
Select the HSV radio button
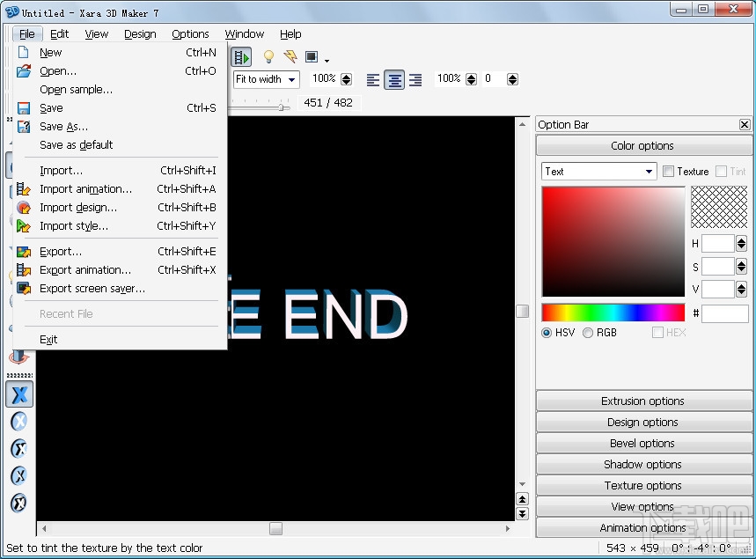(548, 333)
